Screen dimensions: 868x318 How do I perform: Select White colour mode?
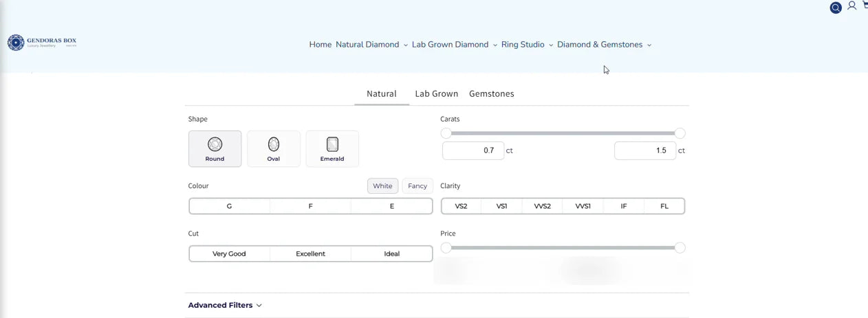383,186
